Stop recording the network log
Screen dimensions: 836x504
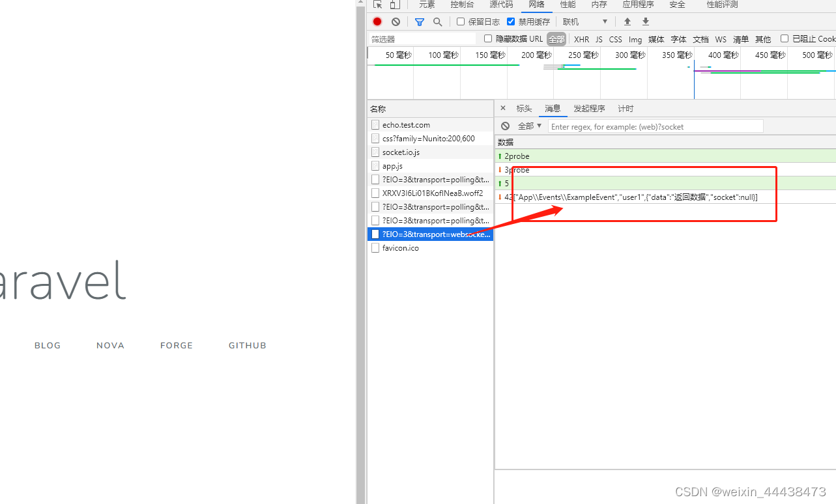(x=377, y=21)
